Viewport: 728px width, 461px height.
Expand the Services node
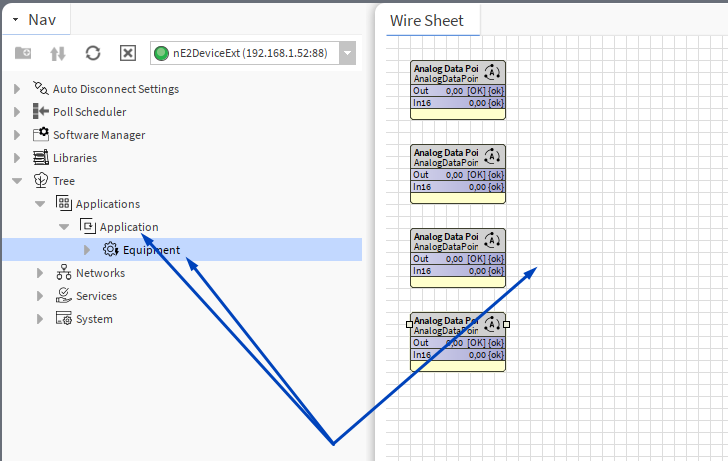pyautogui.click(x=41, y=296)
